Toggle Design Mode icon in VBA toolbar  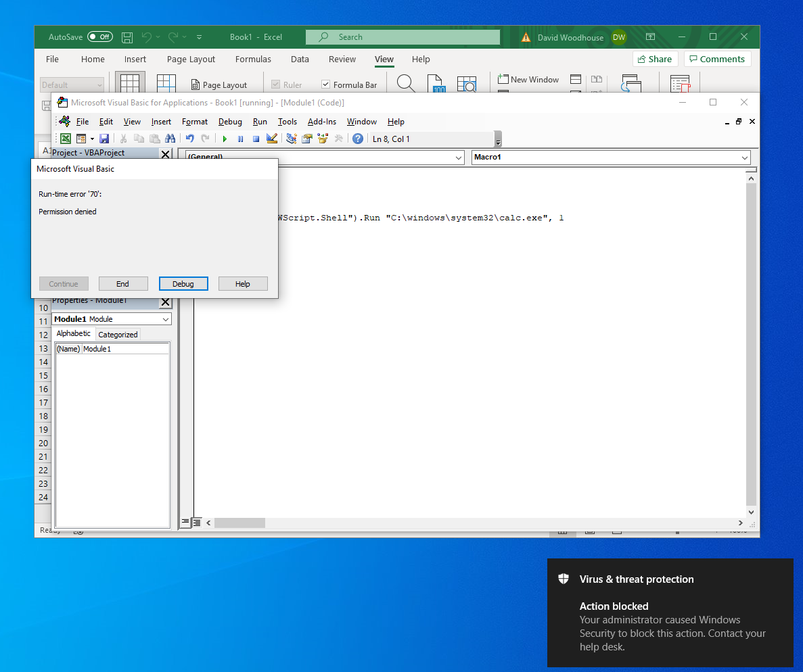[272, 139]
